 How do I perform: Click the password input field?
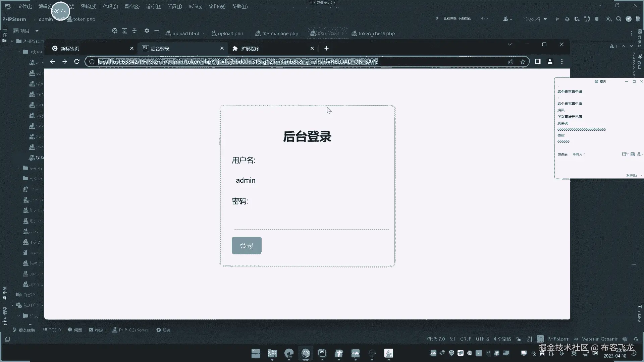[311, 221]
